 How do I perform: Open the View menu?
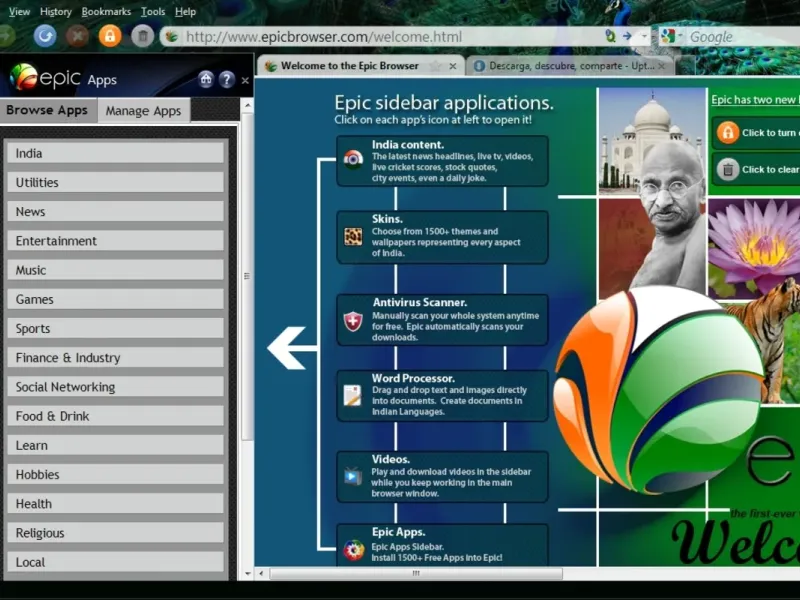[x=19, y=11]
